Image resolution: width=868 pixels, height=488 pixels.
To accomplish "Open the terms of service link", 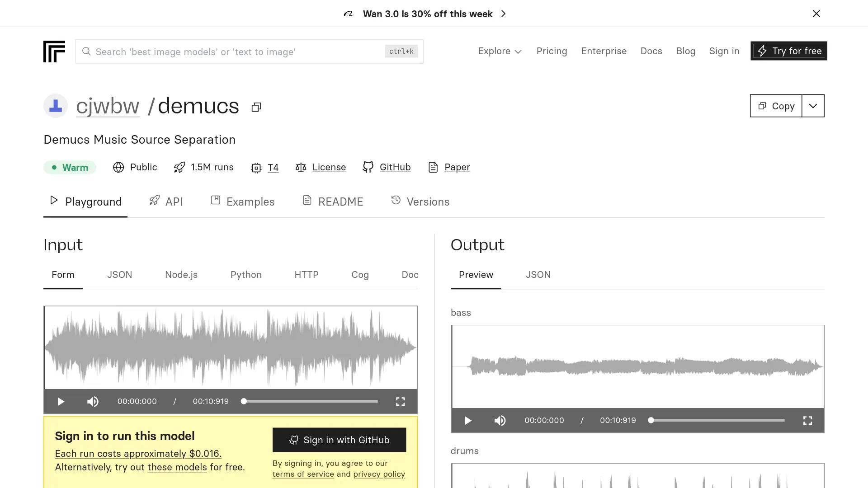I will (303, 474).
